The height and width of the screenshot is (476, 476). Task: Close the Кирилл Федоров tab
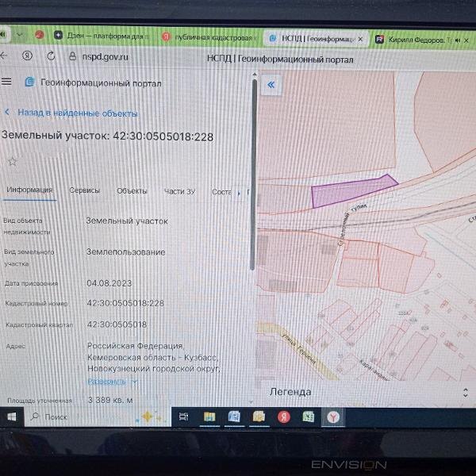[466, 40]
